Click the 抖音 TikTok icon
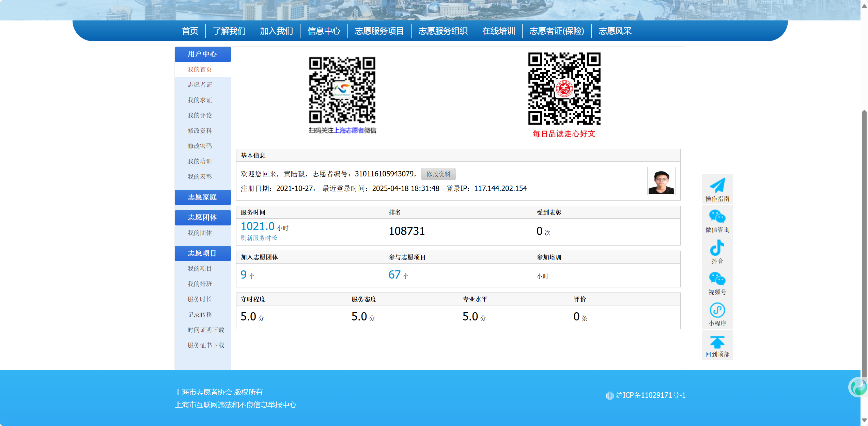 [x=717, y=248]
